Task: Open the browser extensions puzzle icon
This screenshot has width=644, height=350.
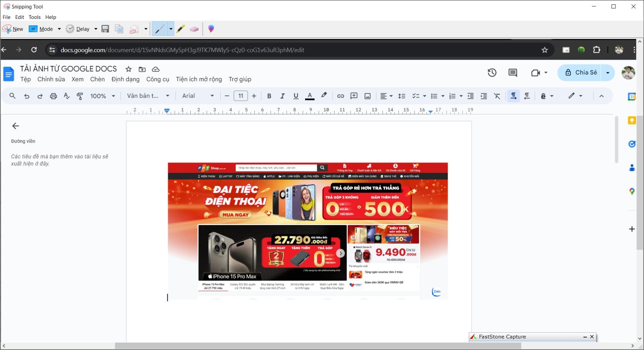Action: click(x=597, y=50)
